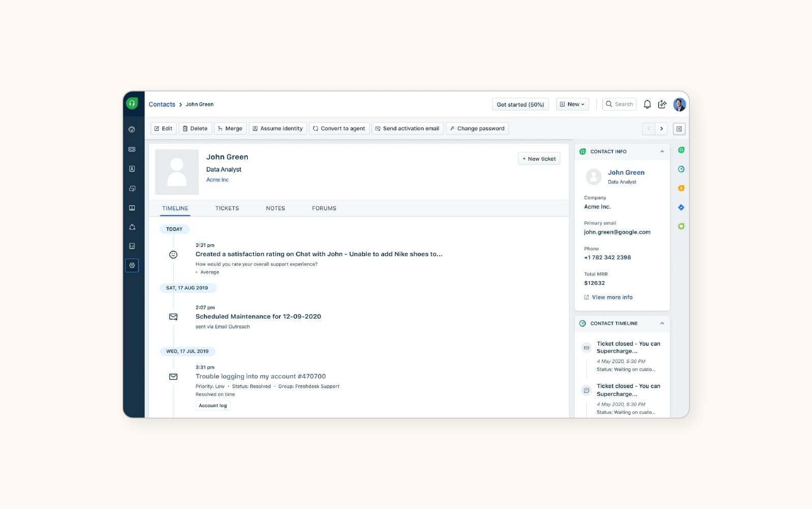
Task: Collapse the Contact Timeline panel
Action: [662, 323]
